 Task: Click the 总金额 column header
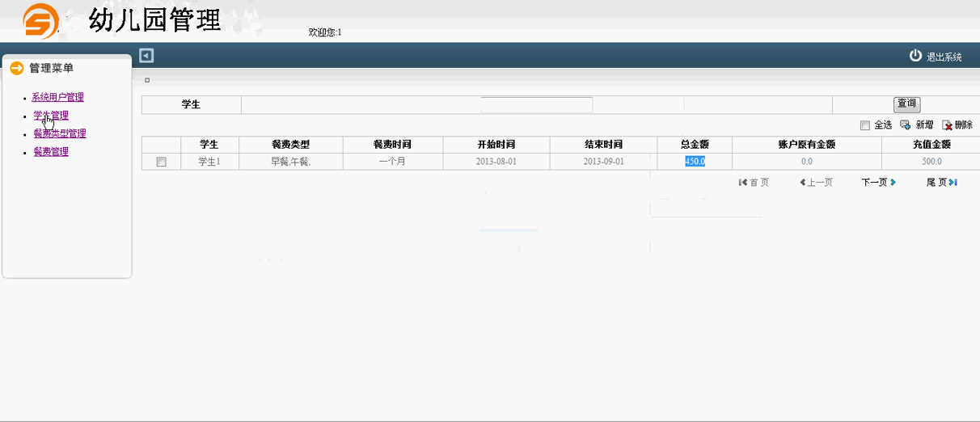695,145
